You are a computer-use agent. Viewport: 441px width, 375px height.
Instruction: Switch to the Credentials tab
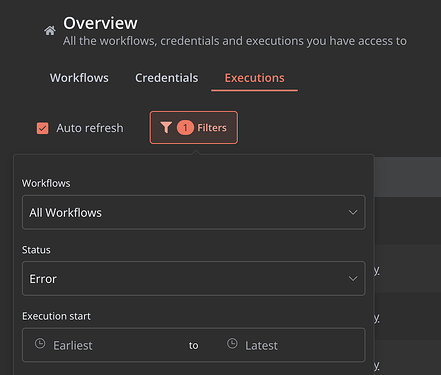point(167,78)
